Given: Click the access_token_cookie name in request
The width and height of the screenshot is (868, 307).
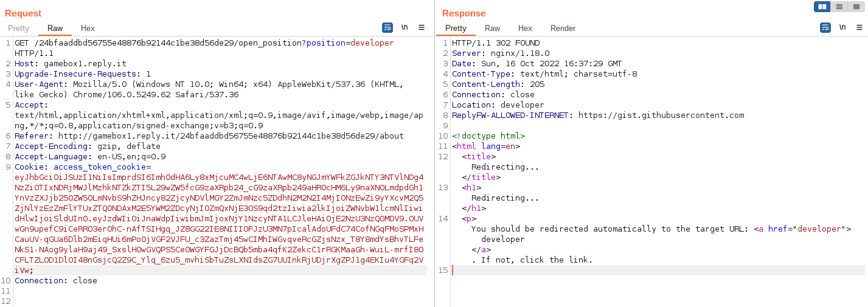Looking at the screenshot, I should 100,167.
